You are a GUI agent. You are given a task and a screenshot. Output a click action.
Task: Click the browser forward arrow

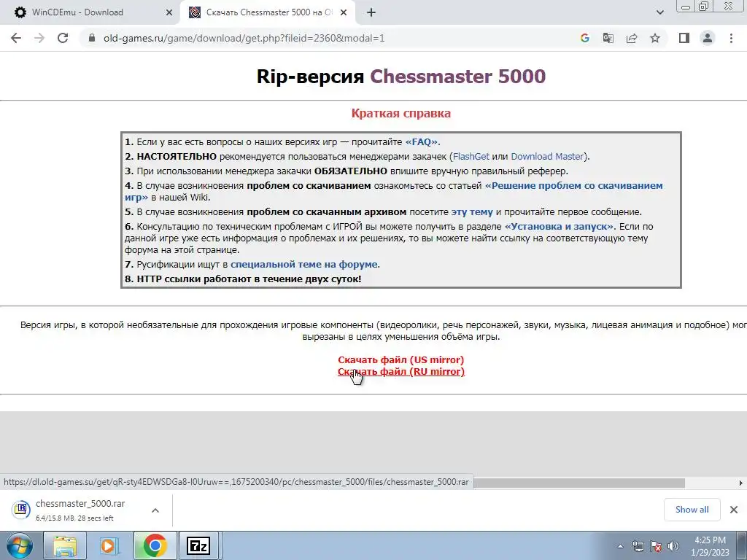(x=39, y=38)
